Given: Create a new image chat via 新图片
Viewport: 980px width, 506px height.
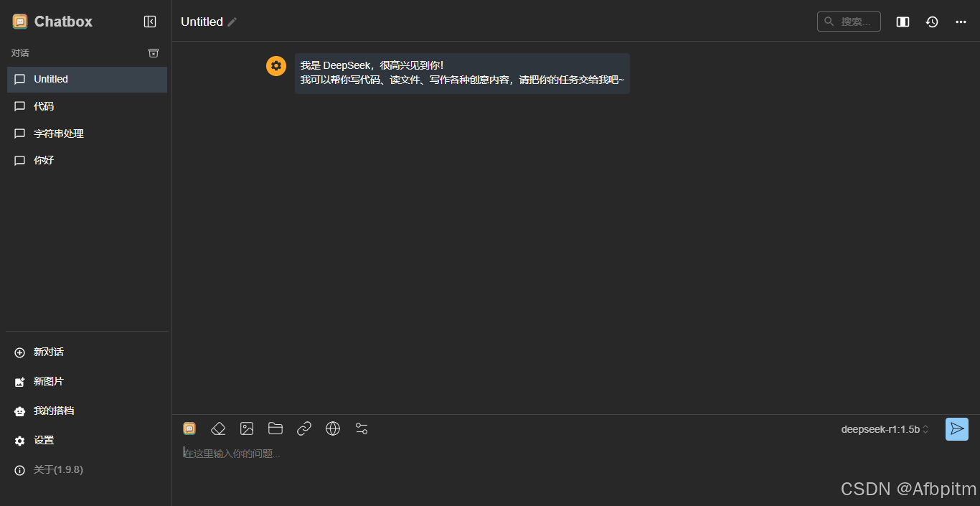Looking at the screenshot, I should [87, 382].
